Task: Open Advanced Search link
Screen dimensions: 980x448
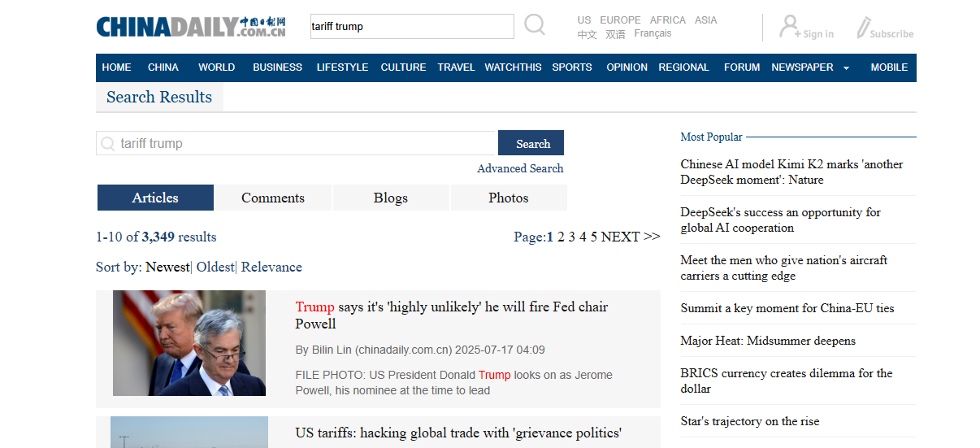Action: [520, 168]
